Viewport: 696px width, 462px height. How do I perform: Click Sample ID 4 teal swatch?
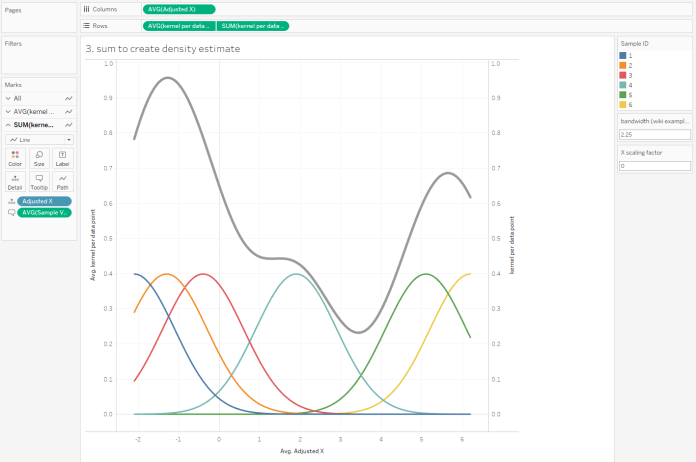click(623, 85)
